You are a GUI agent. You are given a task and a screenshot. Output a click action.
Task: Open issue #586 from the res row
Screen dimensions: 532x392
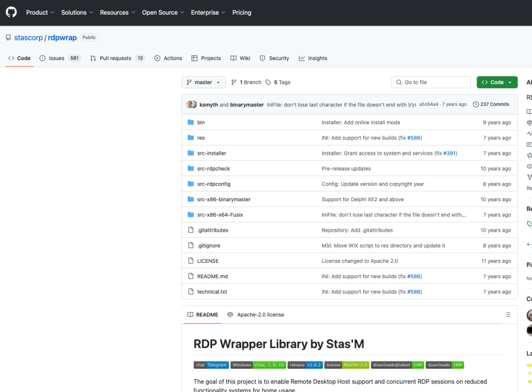pyautogui.click(x=414, y=138)
